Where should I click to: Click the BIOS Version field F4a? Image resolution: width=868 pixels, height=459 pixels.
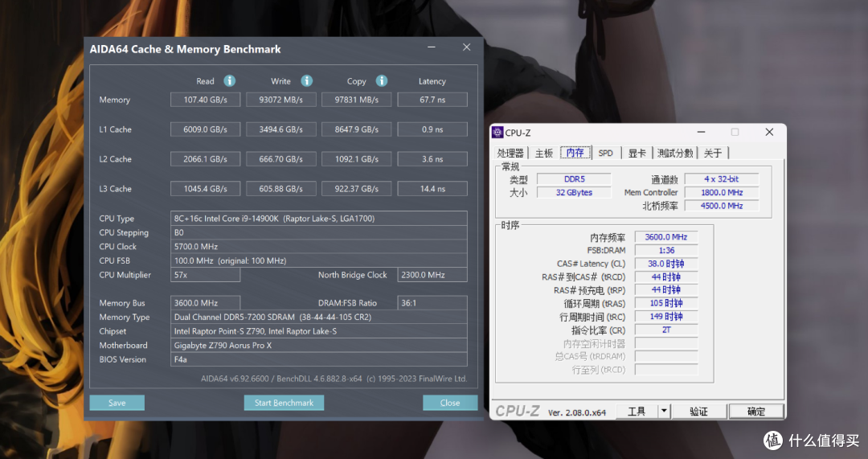pyautogui.click(x=319, y=359)
